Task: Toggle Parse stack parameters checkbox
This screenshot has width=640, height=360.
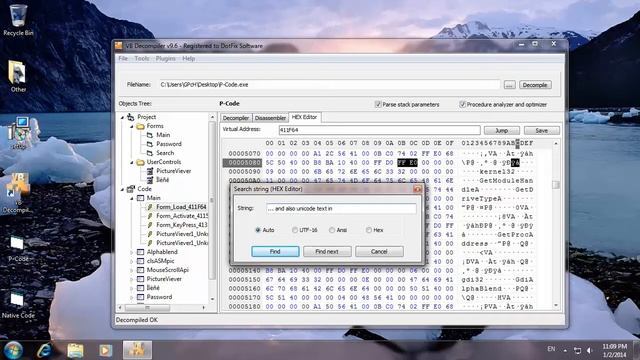Action: 378,104
